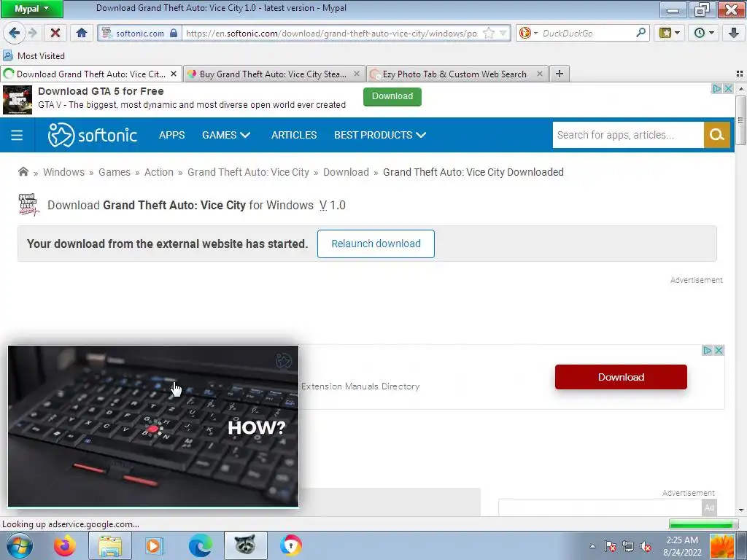Viewport: 747px width, 560px height.
Task: Click the Softonic logo on video overlay
Action: point(284,360)
